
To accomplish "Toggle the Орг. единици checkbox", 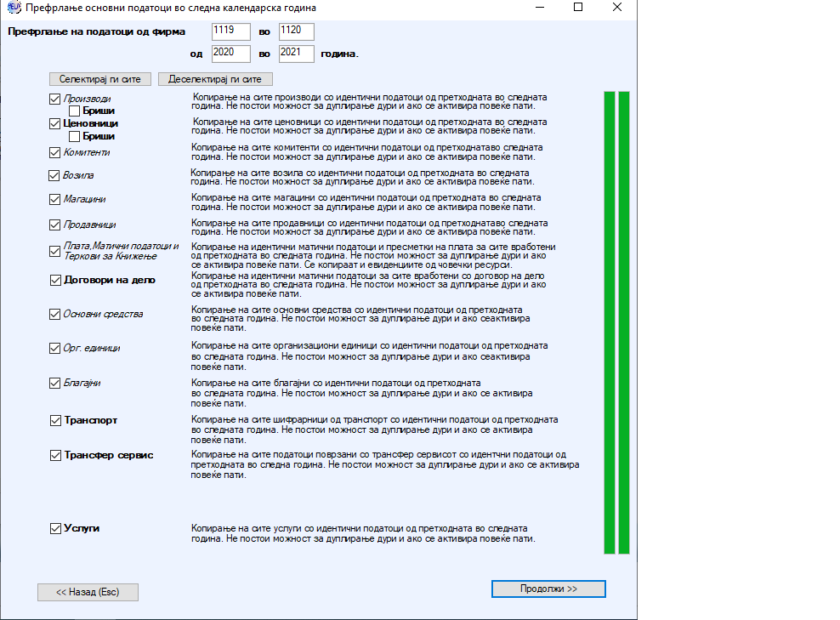I will pos(54,349).
